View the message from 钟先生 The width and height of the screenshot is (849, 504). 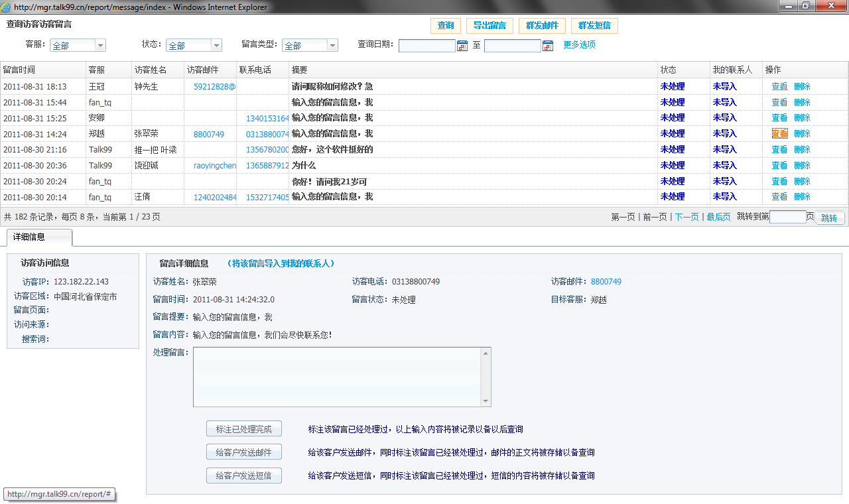(779, 86)
